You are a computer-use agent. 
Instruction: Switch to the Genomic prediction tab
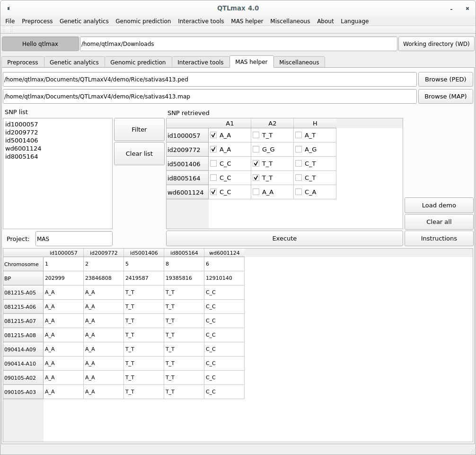[x=138, y=62]
